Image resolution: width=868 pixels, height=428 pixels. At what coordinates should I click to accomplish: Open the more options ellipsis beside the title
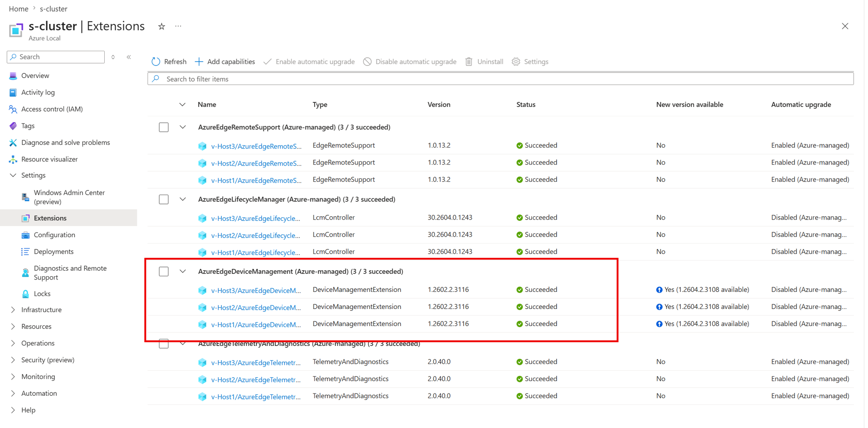(178, 26)
